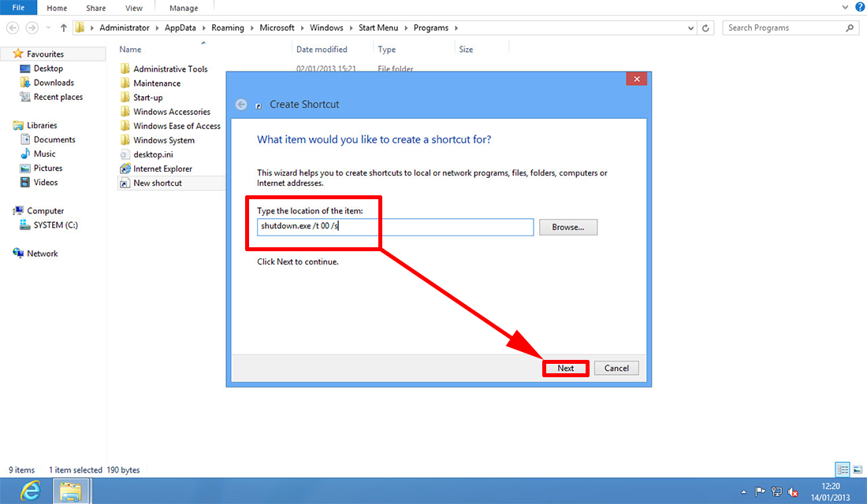
Task: Open the Manage ribbon tab
Action: coord(184,9)
